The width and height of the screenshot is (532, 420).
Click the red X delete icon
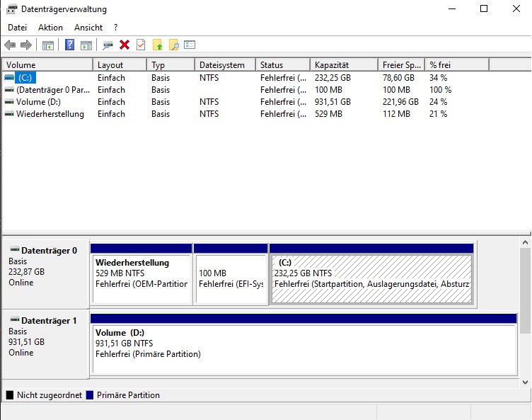coord(125,45)
